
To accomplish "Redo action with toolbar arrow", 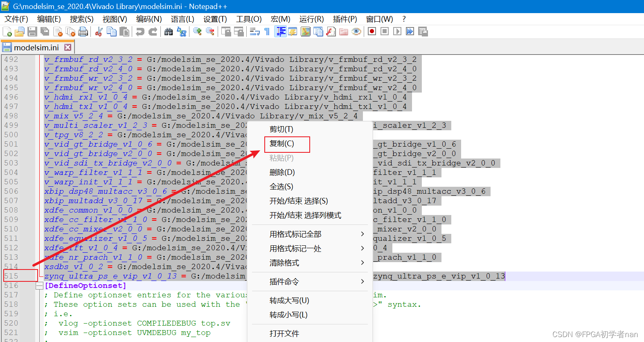I will [153, 32].
